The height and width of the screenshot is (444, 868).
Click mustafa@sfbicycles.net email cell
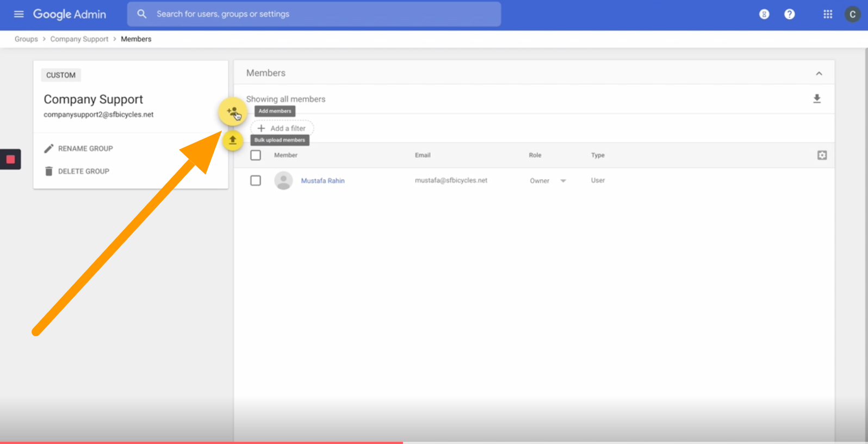[x=451, y=181]
